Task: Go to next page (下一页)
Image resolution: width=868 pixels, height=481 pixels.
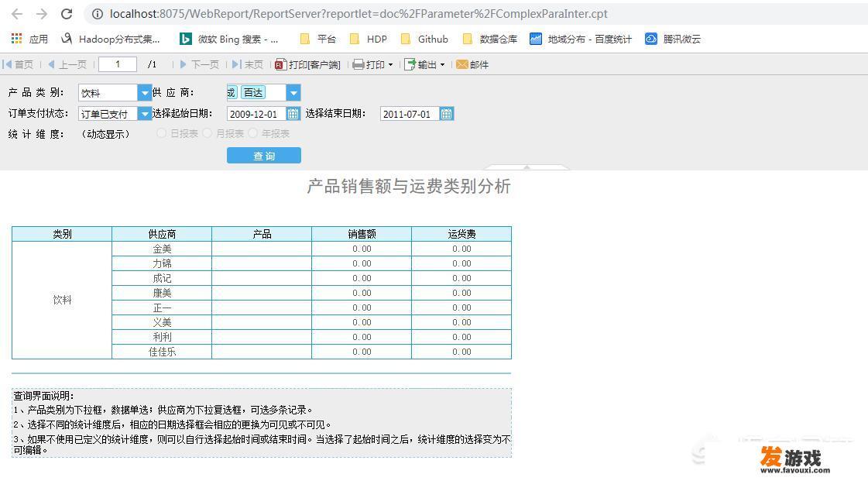Action: click(199, 65)
